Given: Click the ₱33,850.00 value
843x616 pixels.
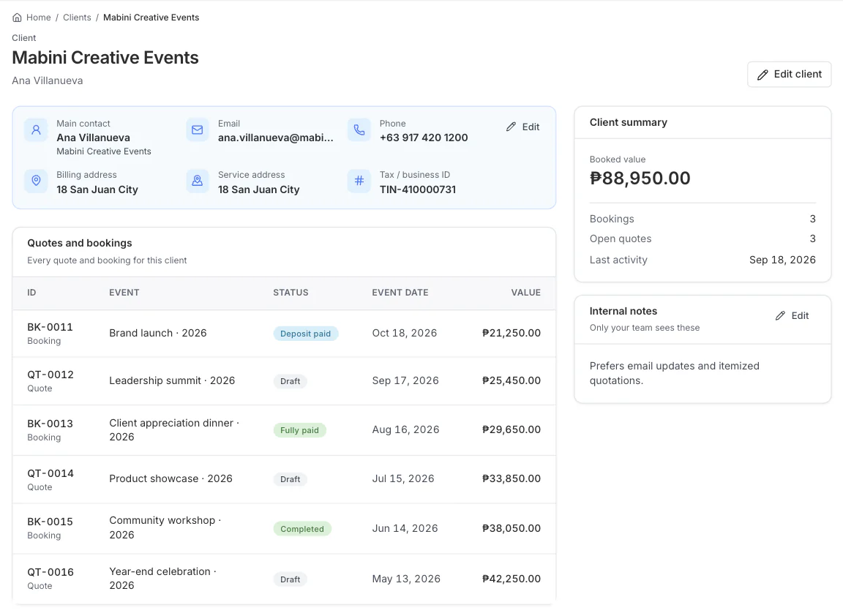Looking at the screenshot, I should [512, 479].
